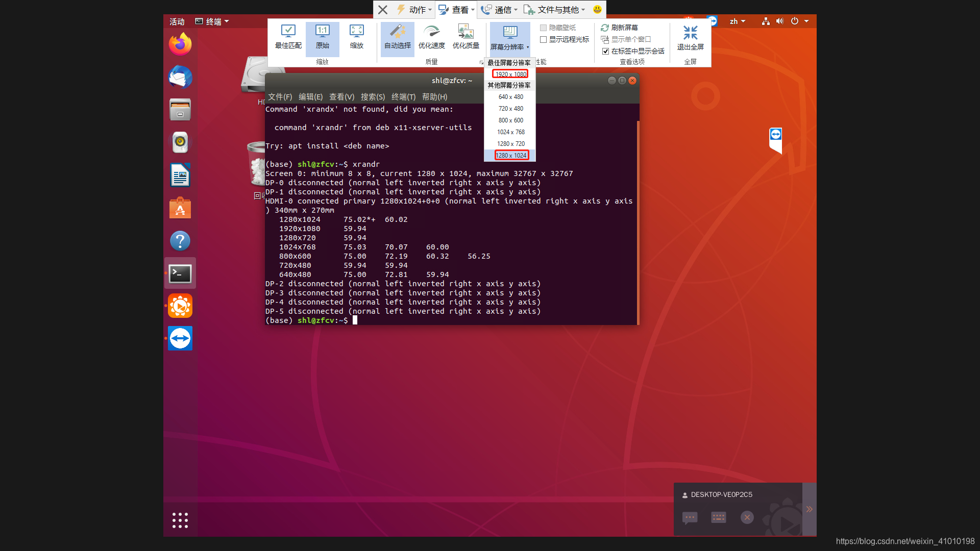This screenshot has height=551, width=980.
Task: Open terminal 编辑(E) menu
Action: pos(310,97)
